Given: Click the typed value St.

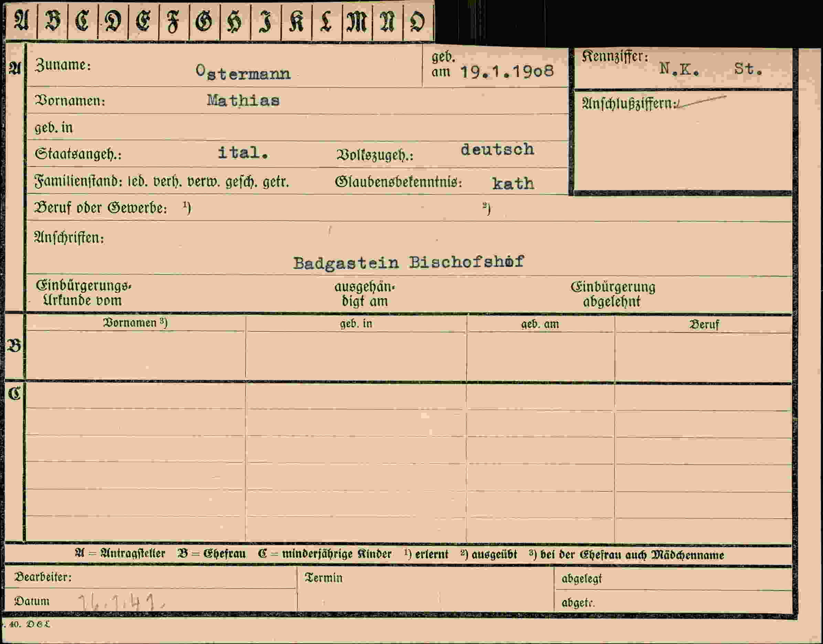Looking at the screenshot, I should [x=748, y=68].
